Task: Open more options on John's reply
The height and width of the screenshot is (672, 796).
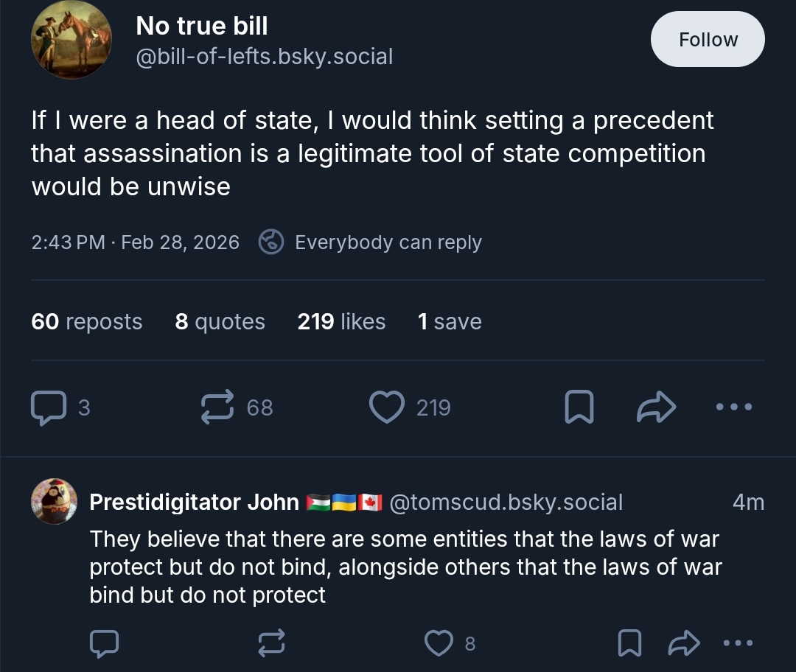Action: pos(739,643)
